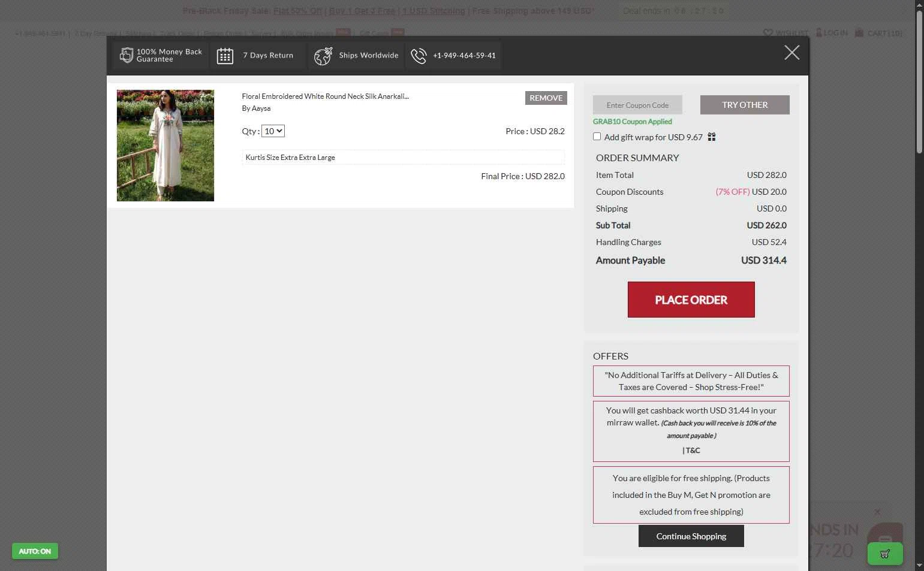Click the 7% OFF coupon discount text
This screenshot has width=924, height=571.
732,192
